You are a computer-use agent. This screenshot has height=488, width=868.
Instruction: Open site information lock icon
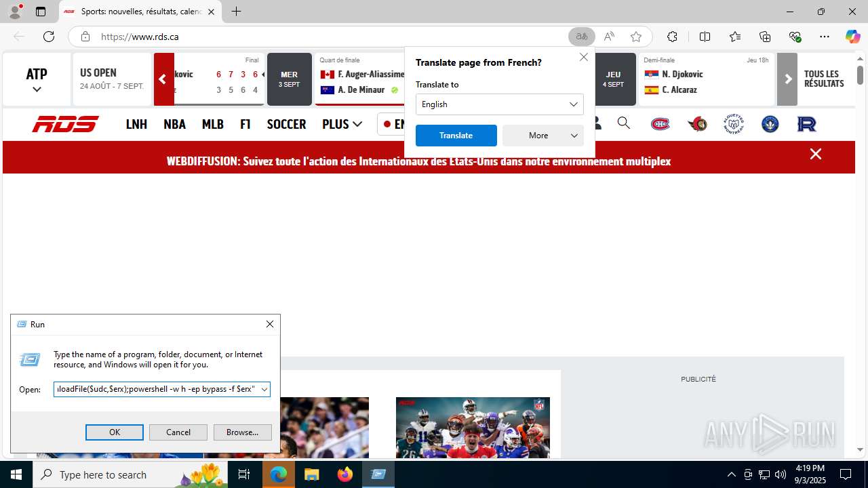[x=85, y=37]
